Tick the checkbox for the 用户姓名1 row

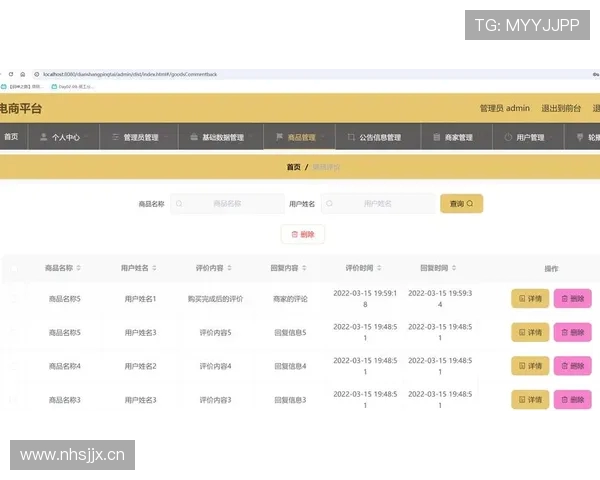[x=14, y=299]
